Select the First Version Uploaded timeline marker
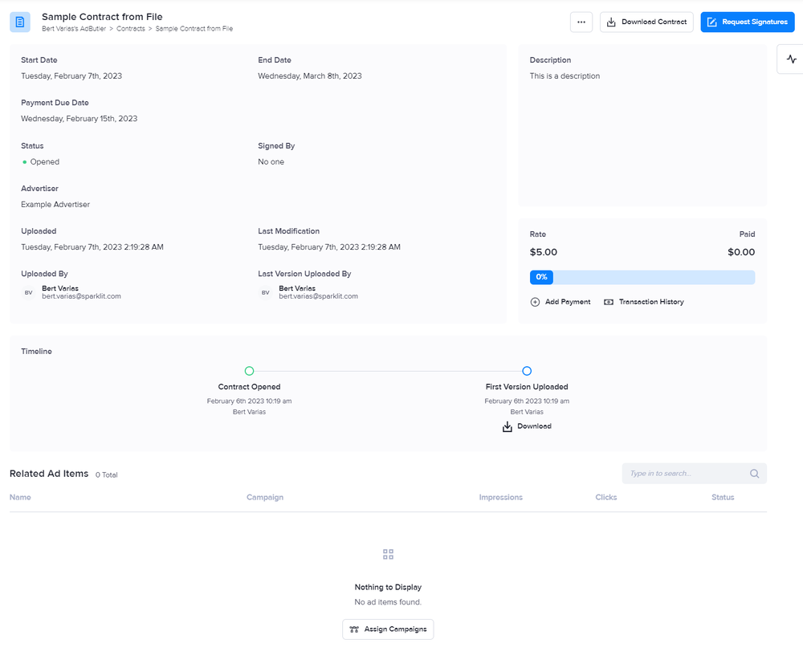Image resolution: width=803 pixels, height=672 pixels. click(x=527, y=371)
